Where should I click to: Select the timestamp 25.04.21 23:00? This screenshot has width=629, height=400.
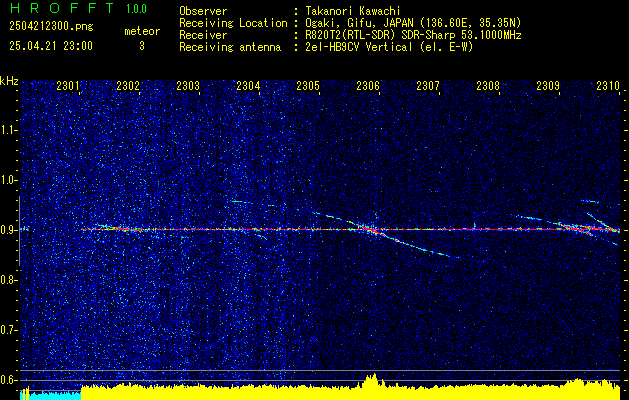pos(51,46)
